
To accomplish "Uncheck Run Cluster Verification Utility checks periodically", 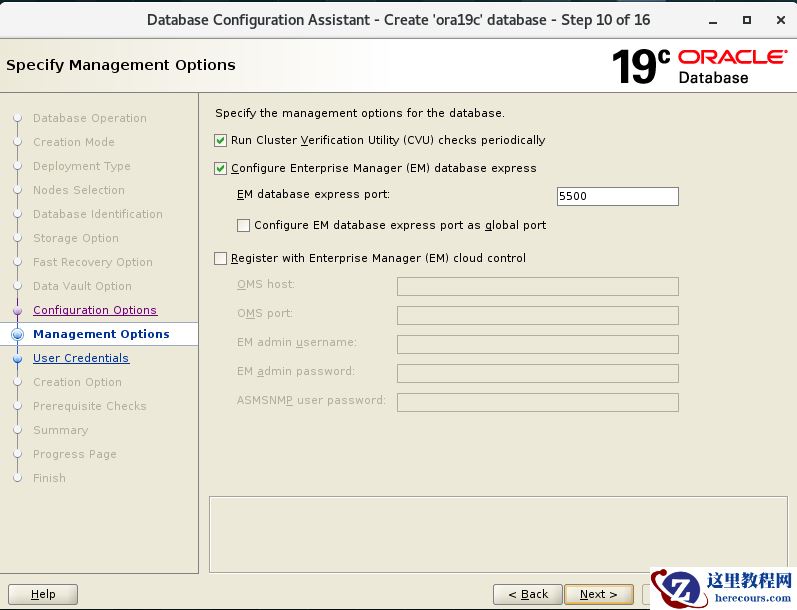I will click(x=220, y=140).
